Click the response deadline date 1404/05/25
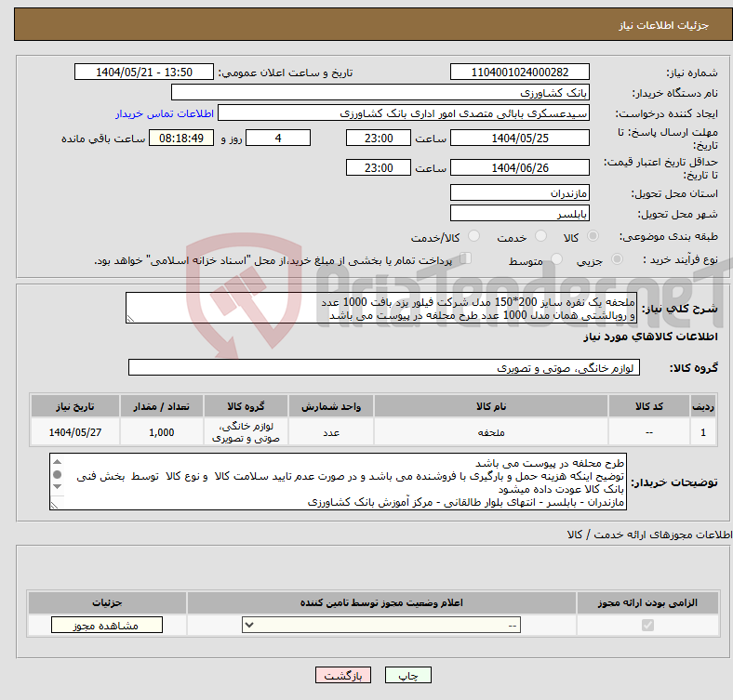The image size is (733, 700). [x=519, y=138]
